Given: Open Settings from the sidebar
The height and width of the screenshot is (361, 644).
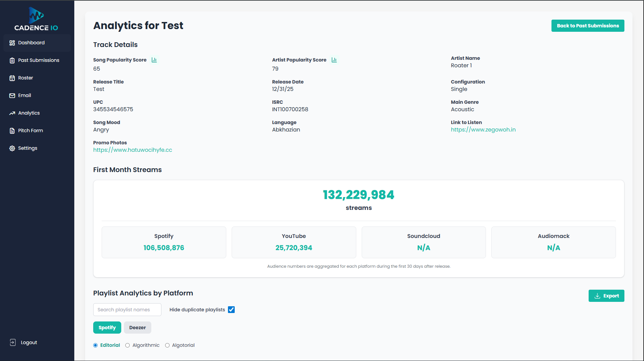Looking at the screenshot, I should 37,148.
